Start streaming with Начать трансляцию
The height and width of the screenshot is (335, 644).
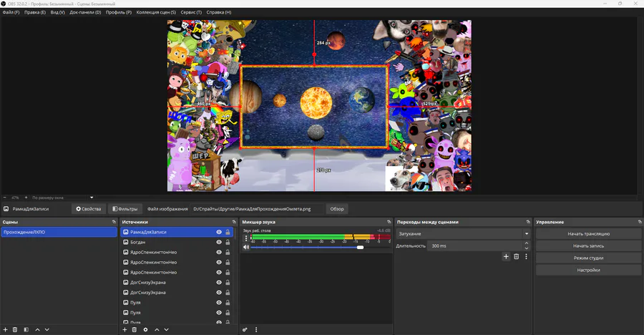click(588, 234)
